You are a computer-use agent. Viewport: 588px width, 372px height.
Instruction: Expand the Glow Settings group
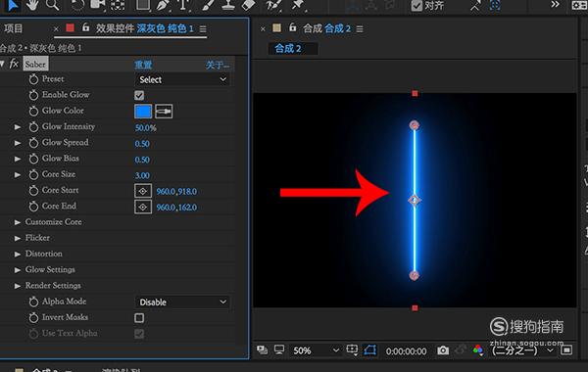[x=18, y=270]
